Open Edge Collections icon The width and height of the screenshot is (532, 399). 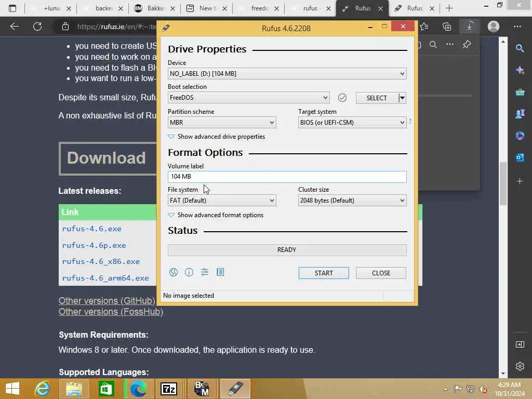click(447, 26)
